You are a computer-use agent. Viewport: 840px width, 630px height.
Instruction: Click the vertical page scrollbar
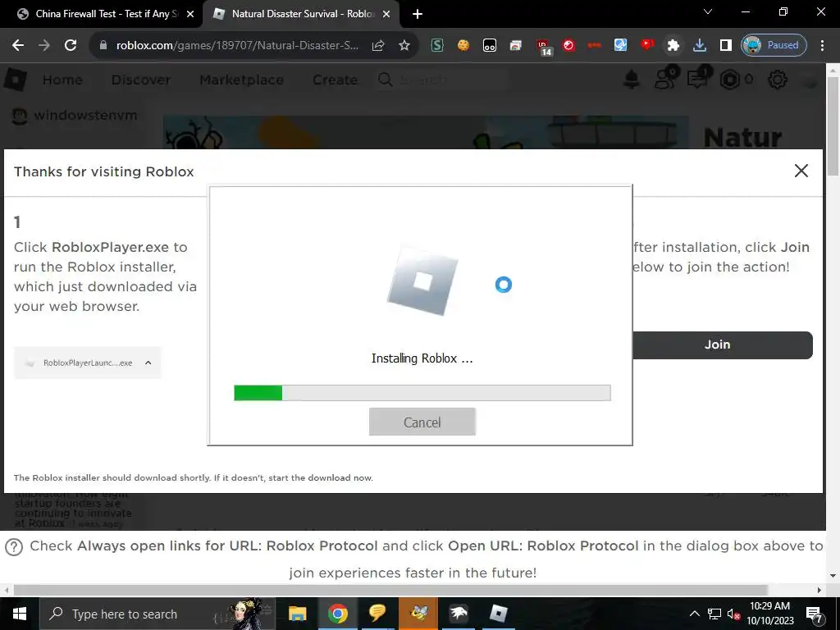tap(833, 126)
